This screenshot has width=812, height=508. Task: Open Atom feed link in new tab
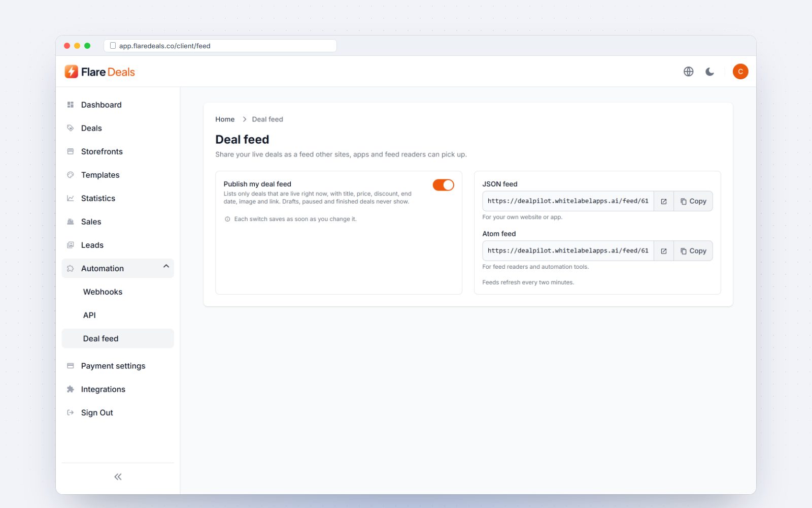tap(663, 251)
